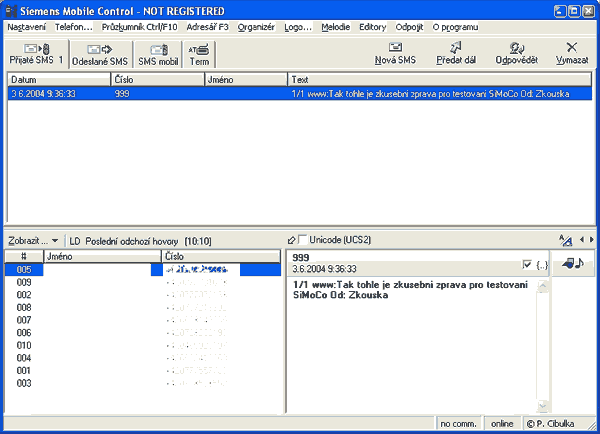Click the {..} braces button
This screenshot has height=434, width=600.
tap(541, 265)
